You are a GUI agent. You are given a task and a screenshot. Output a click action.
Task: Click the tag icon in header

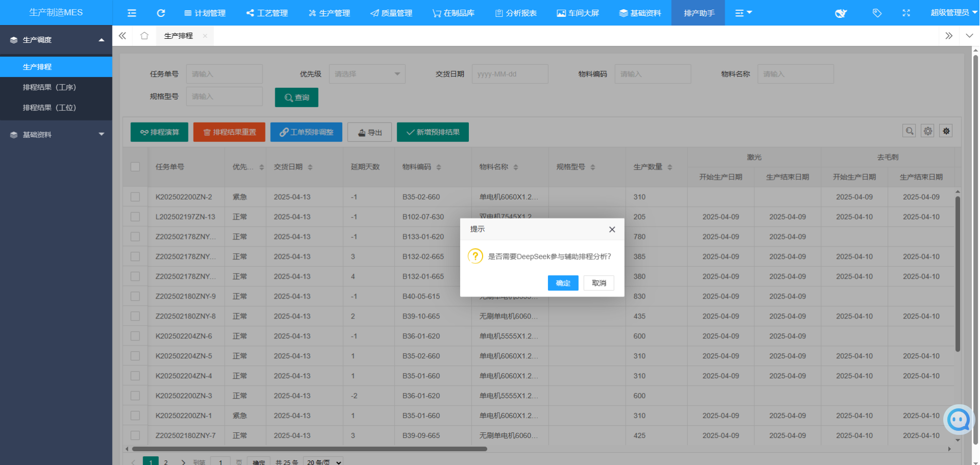(877, 13)
